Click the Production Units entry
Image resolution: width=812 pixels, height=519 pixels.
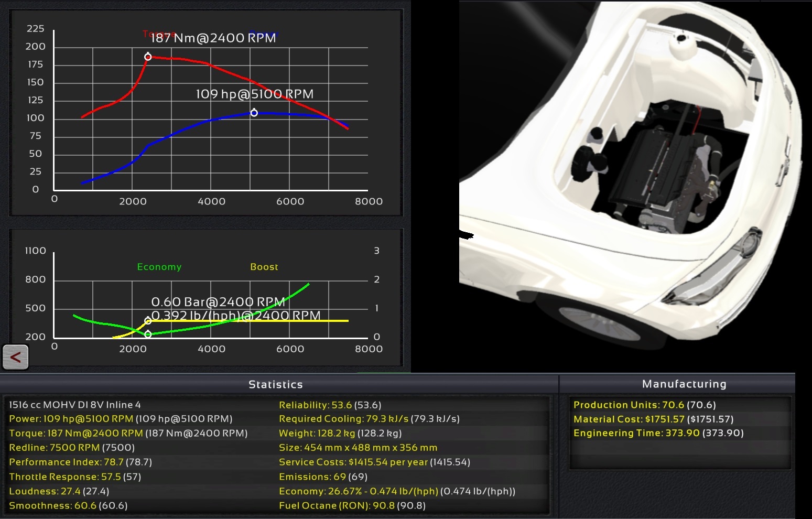pos(644,405)
